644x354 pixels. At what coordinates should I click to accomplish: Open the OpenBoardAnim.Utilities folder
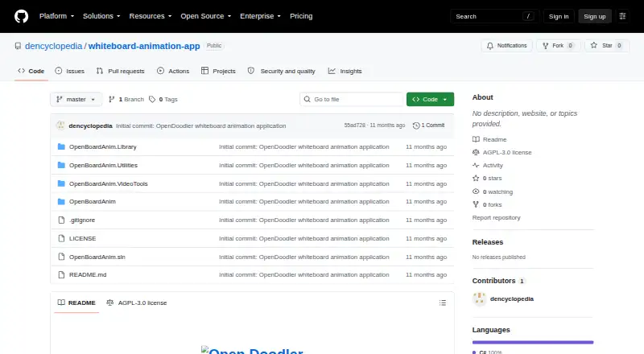point(103,165)
